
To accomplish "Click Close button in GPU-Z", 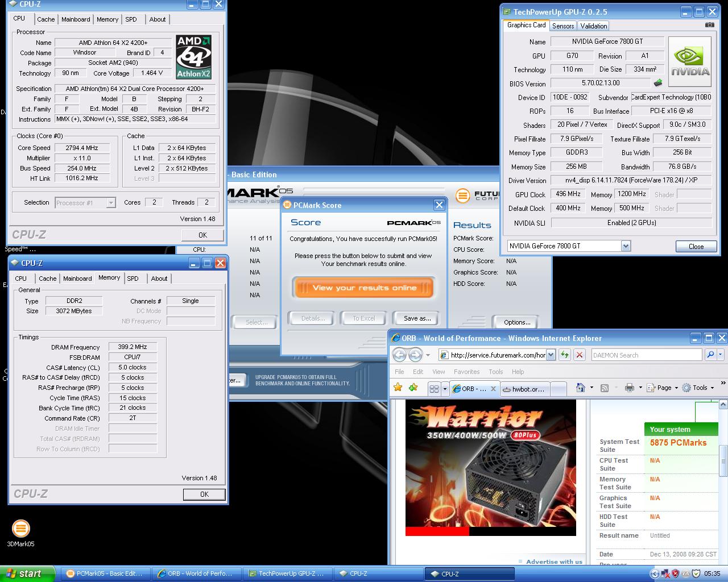I will coord(696,247).
